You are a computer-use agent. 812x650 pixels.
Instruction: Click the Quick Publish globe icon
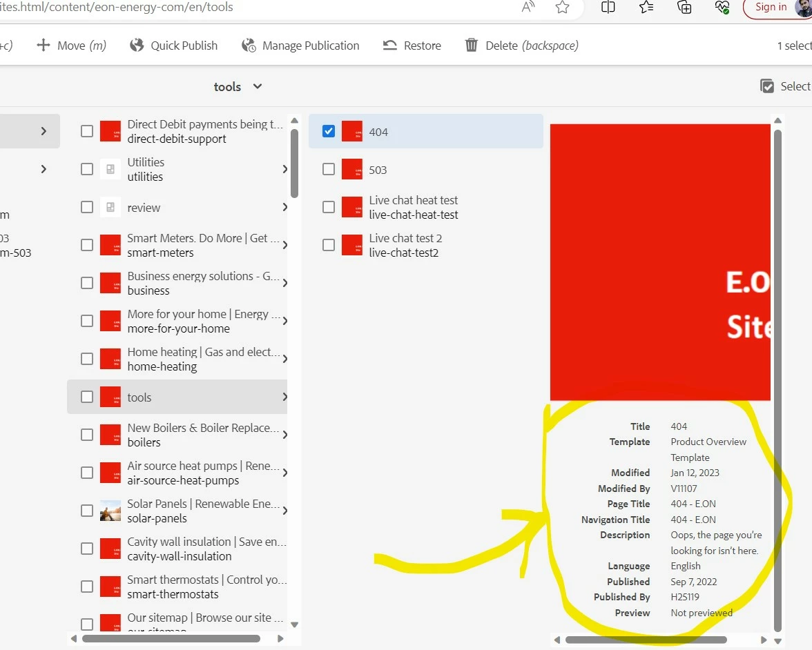pyautogui.click(x=137, y=45)
